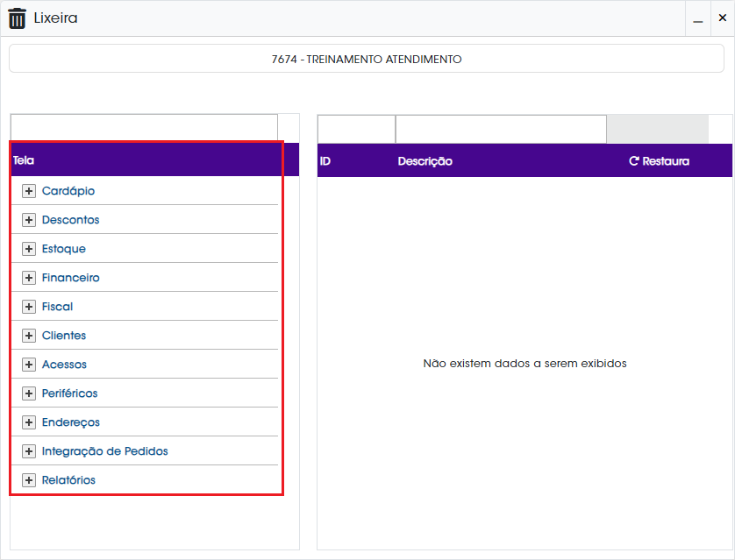
Task: Focus the ID filter input field
Action: coord(357,129)
